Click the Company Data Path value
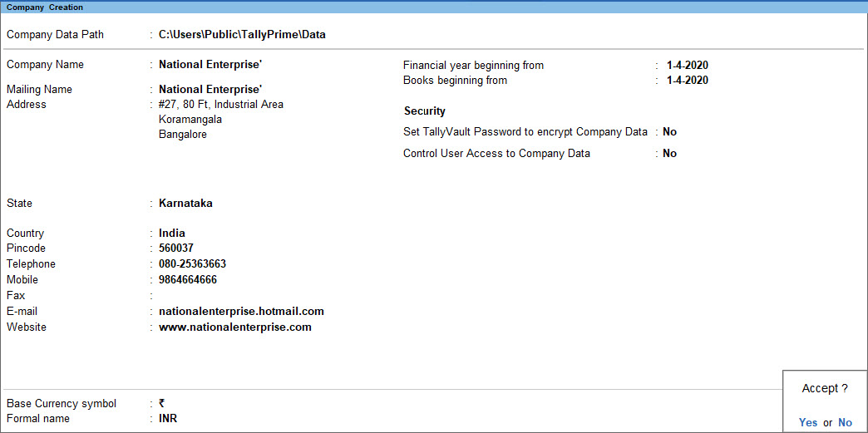This screenshot has height=433, width=868. (x=242, y=34)
